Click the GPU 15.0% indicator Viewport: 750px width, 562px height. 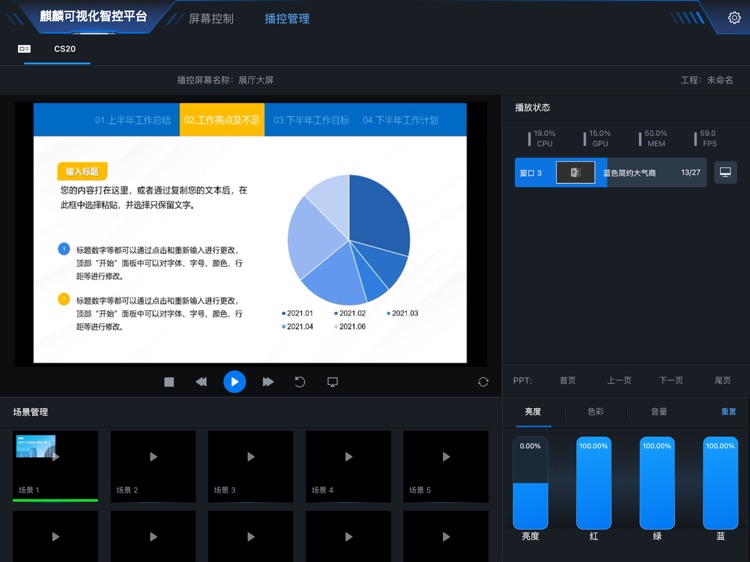click(596, 138)
